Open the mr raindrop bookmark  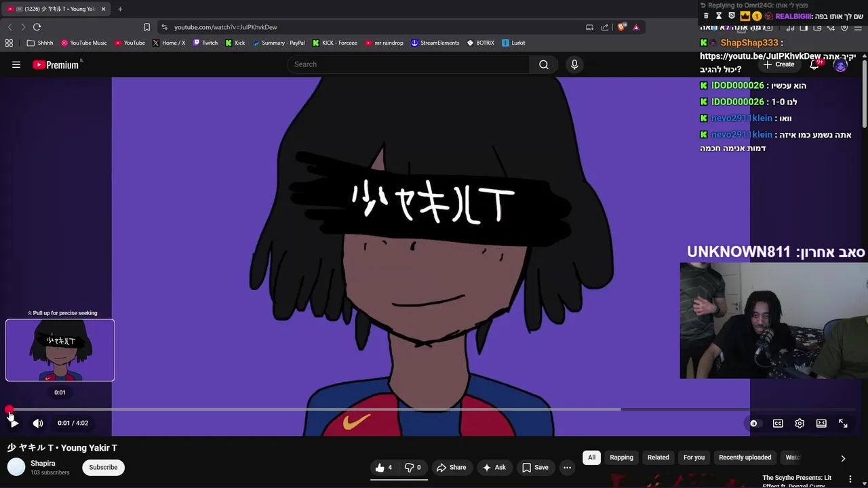coord(384,43)
